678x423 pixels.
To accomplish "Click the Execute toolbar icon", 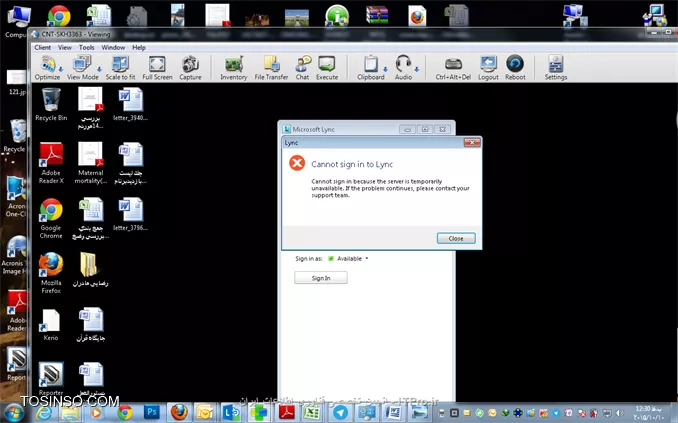I will click(x=327, y=68).
